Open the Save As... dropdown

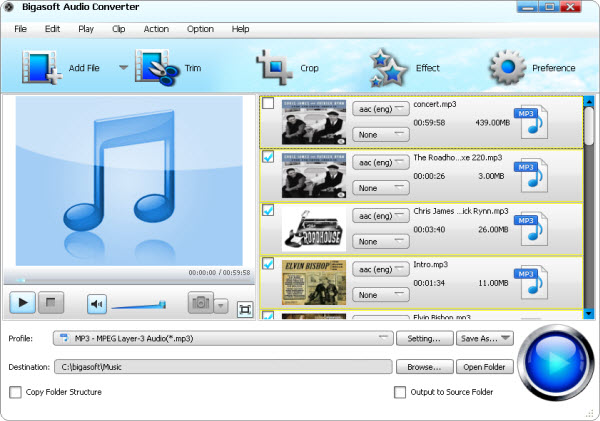(484, 338)
